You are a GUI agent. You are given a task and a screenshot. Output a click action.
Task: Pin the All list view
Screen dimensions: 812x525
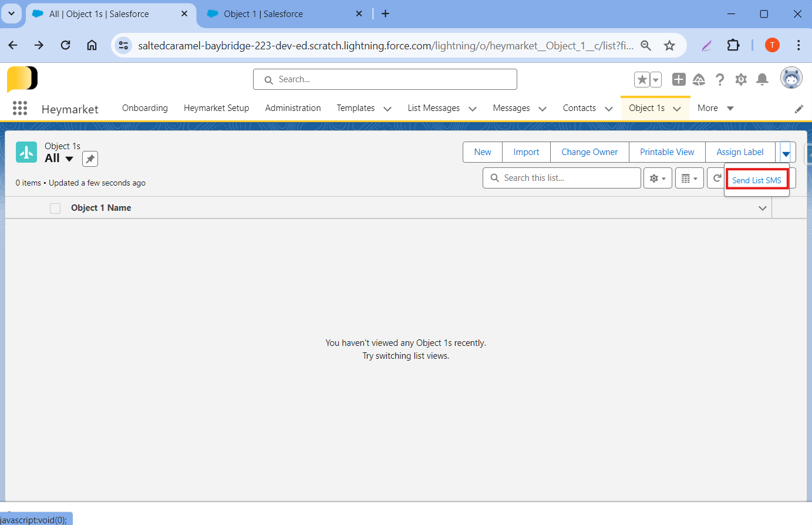[90, 159]
